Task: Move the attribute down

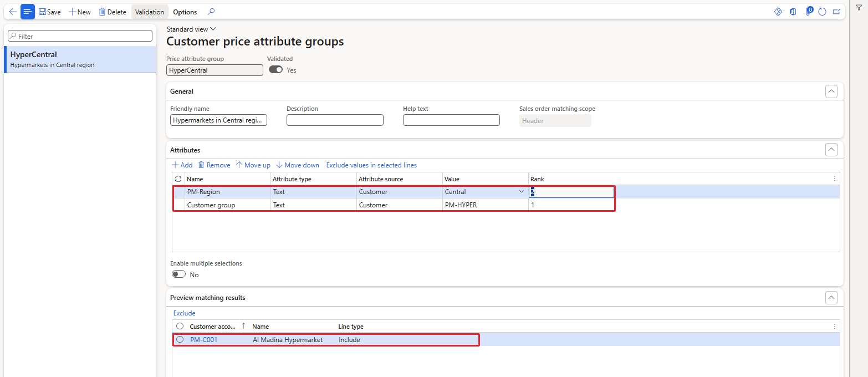Action: pos(298,165)
